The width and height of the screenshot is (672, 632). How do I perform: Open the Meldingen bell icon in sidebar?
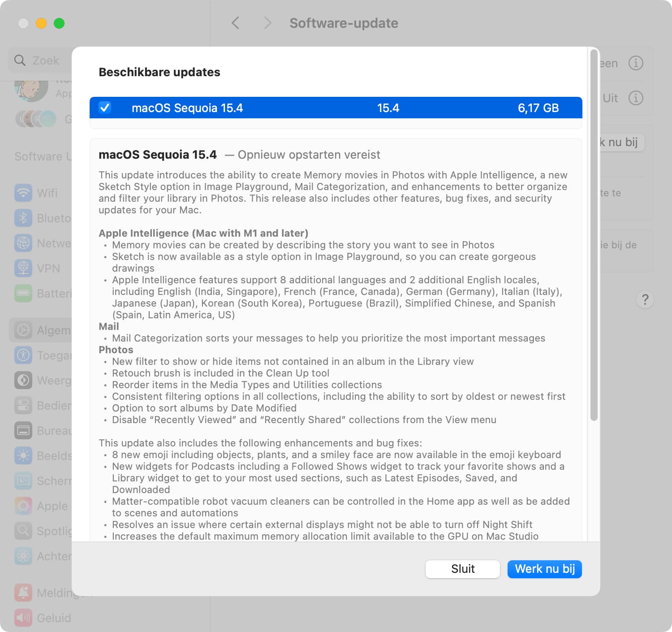(x=23, y=593)
